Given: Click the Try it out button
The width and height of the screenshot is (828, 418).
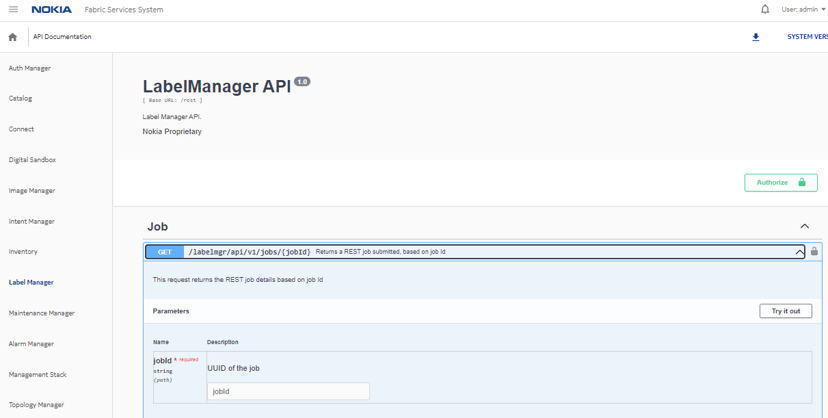Looking at the screenshot, I should (x=786, y=311).
